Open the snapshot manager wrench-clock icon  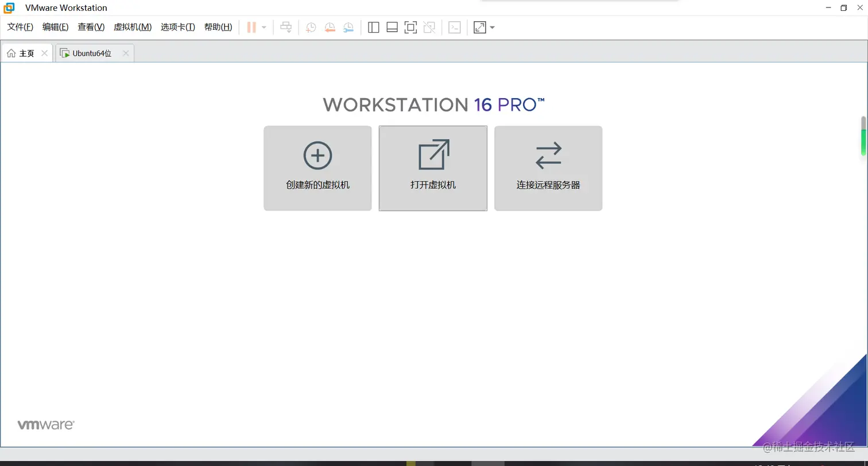[x=348, y=27]
